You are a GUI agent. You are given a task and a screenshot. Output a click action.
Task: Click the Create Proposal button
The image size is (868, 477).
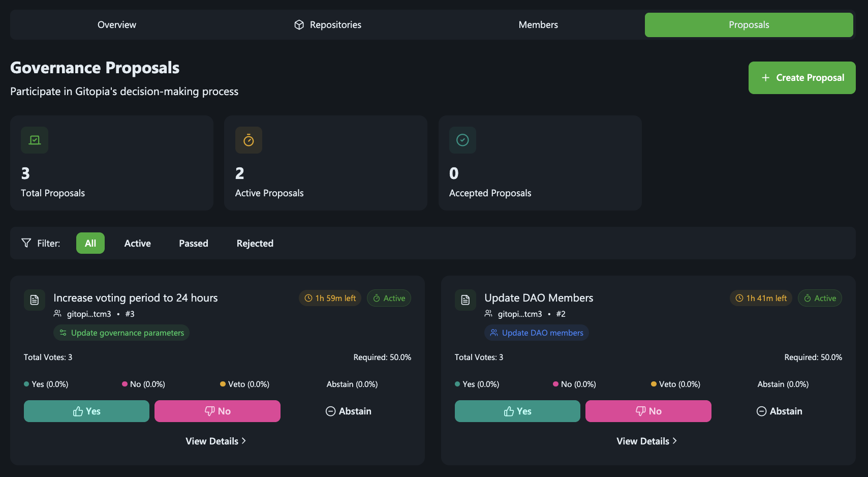pyautogui.click(x=802, y=78)
